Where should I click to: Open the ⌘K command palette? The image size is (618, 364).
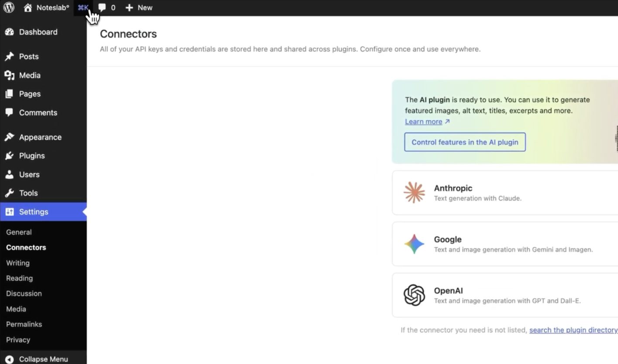point(83,7)
